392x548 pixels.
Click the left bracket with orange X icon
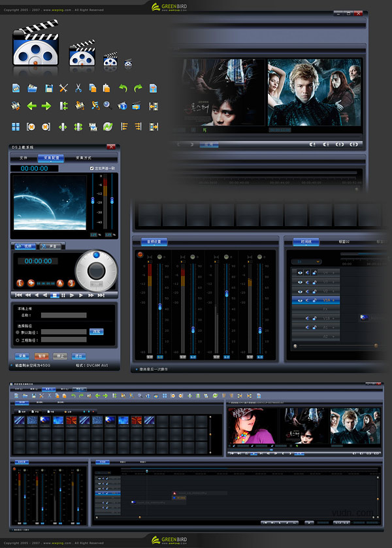[x=31, y=127]
